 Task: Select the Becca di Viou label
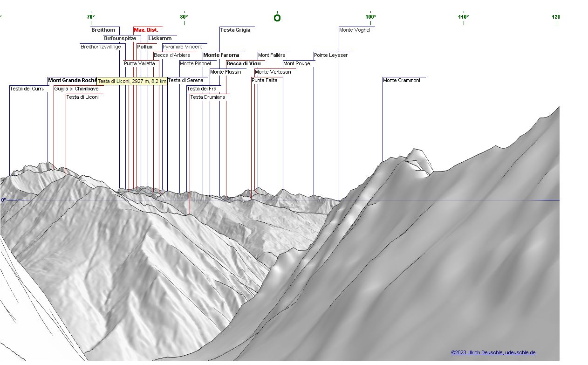243,63
